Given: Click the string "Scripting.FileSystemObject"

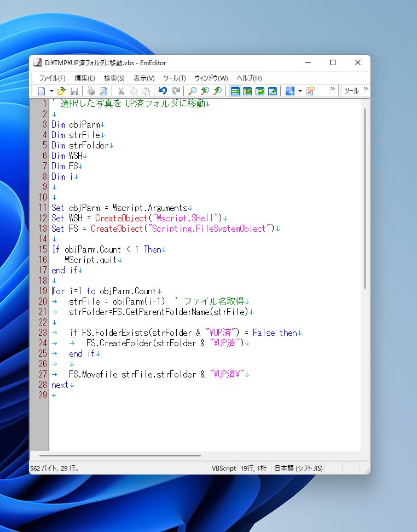Looking at the screenshot, I should 209,228.
